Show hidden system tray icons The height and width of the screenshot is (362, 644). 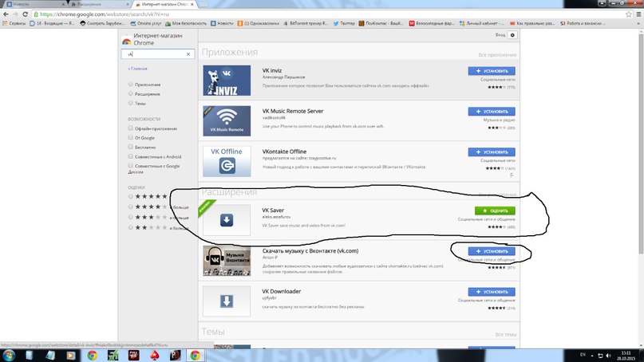(592, 356)
